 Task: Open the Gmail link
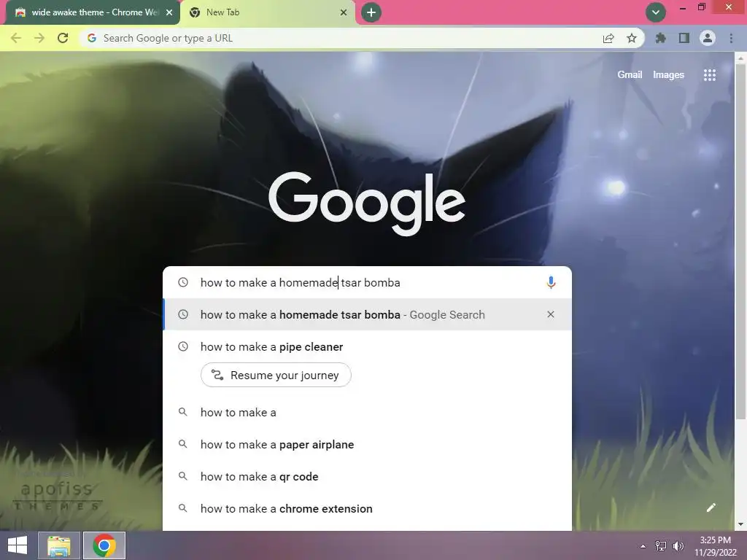tap(630, 75)
